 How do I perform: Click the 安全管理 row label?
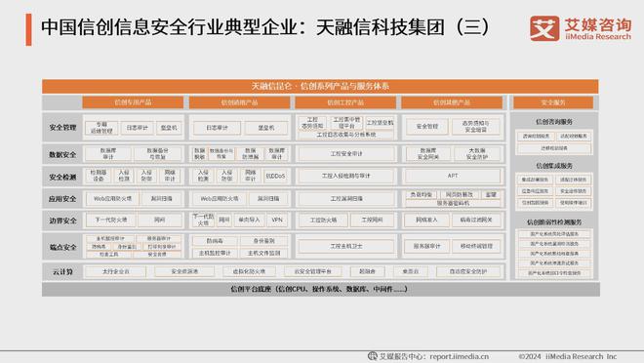pos(62,128)
